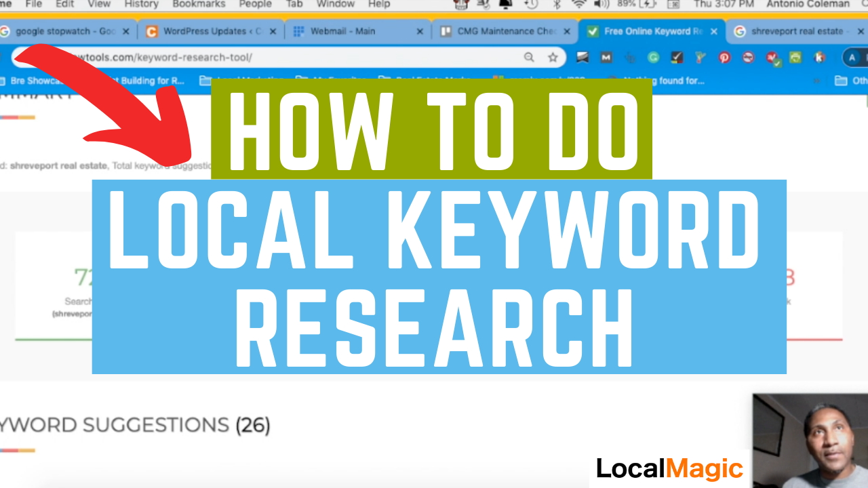Screen dimensions: 868x488
Task: Switch to the google stopwatch tab
Action: (65, 31)
